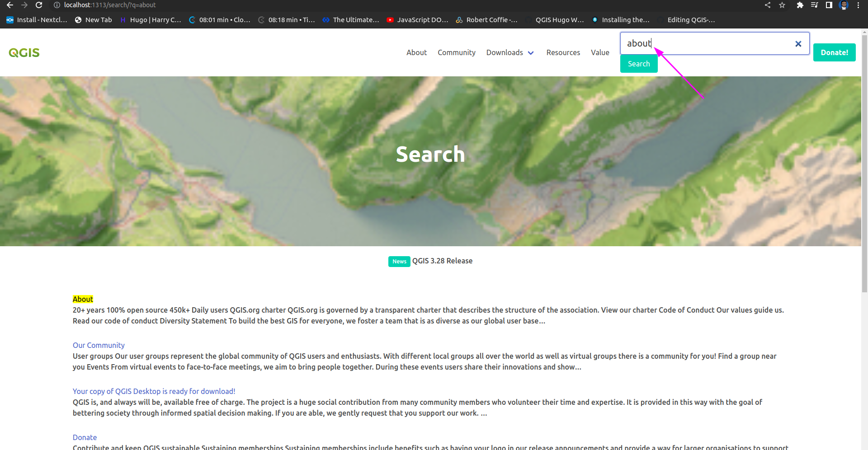Bookmark this page with the star

coord(783,5)
